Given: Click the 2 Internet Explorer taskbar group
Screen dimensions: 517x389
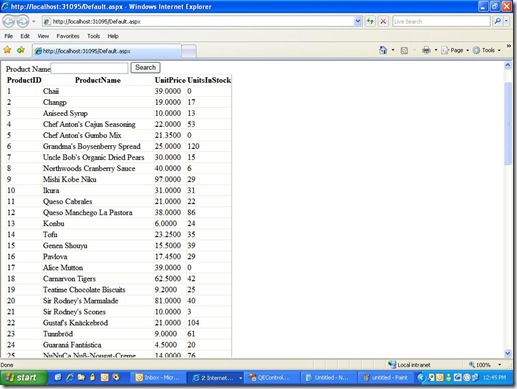Looking at the screenshot, I should tap(215, 378).
